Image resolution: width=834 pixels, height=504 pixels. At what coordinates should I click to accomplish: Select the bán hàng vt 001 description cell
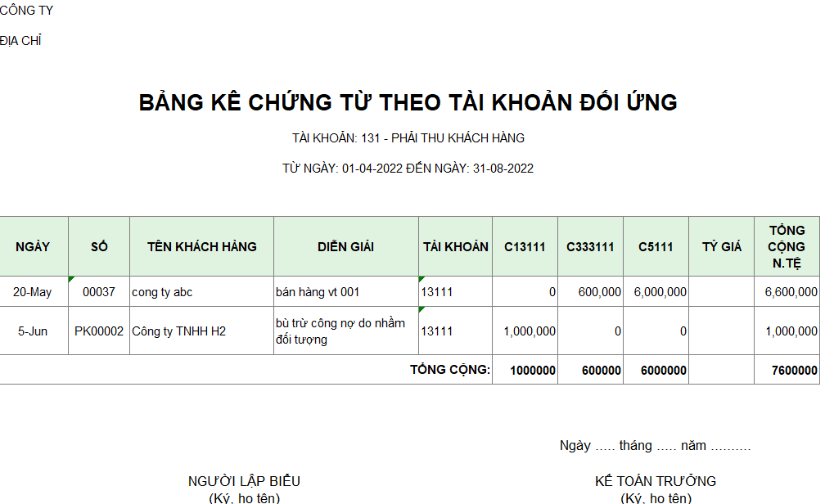pyautogui.click(x=345, y=292)
